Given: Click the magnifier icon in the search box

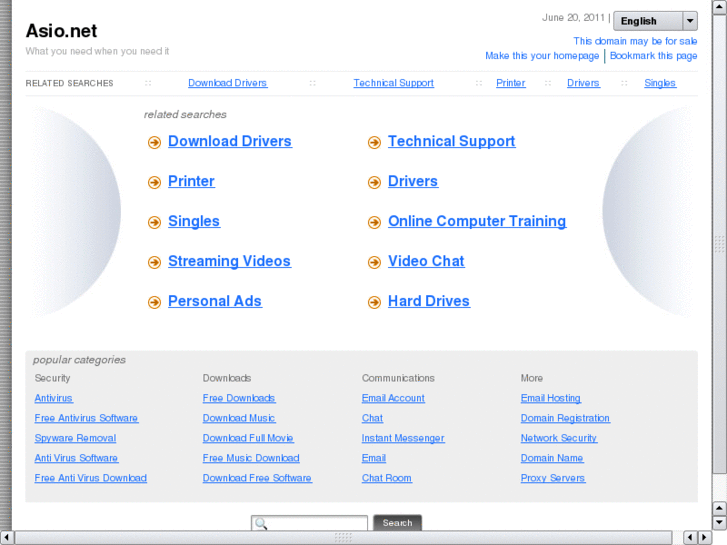Looking at the screenshot, I should point(261,524).
